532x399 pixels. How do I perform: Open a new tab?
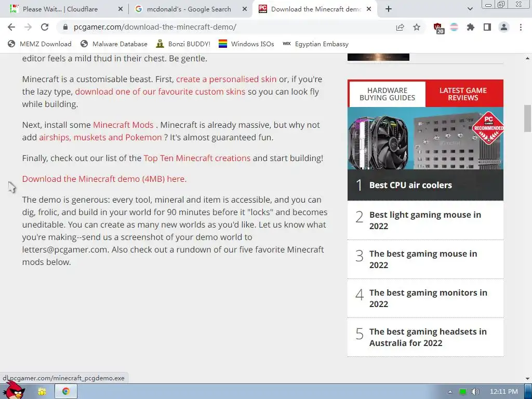point(389,9)
